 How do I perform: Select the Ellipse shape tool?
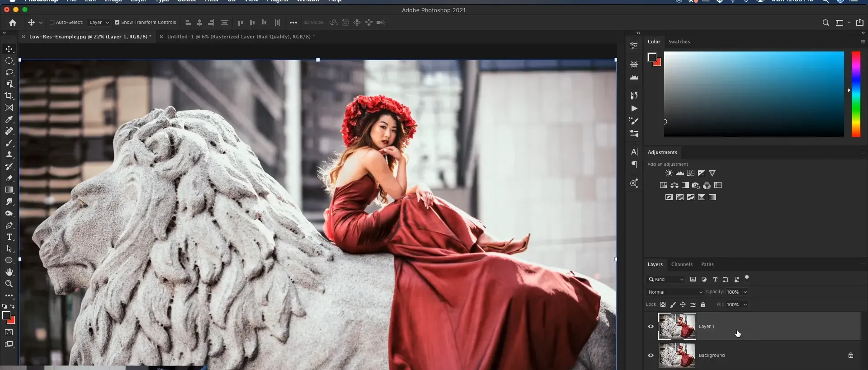pyautogui.click(x=9, y=260)
